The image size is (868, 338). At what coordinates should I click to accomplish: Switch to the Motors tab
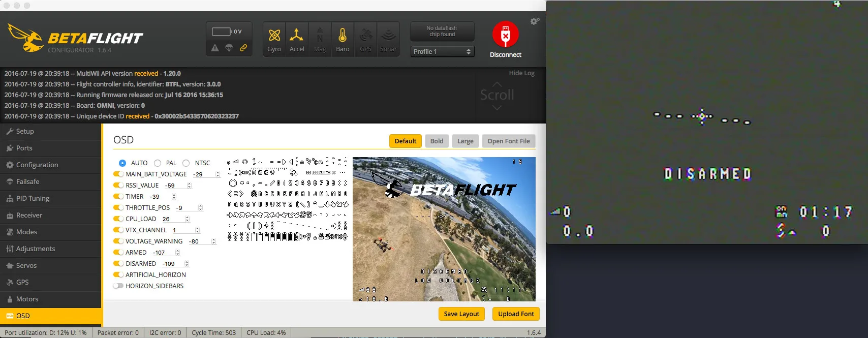coord(27,299)
